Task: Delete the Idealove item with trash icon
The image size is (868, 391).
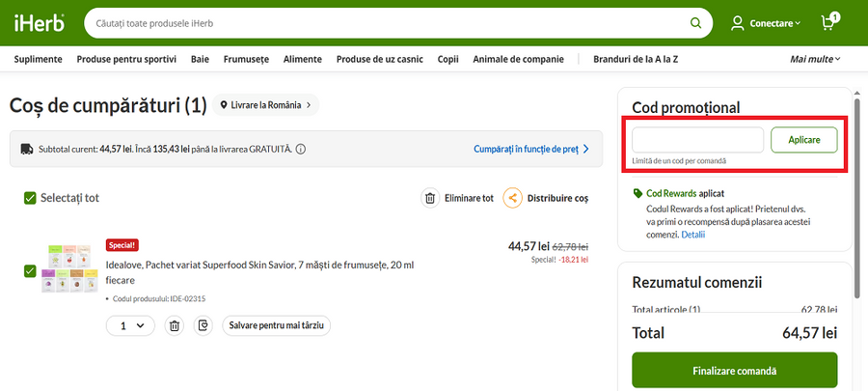Action: tap(175, 326)
